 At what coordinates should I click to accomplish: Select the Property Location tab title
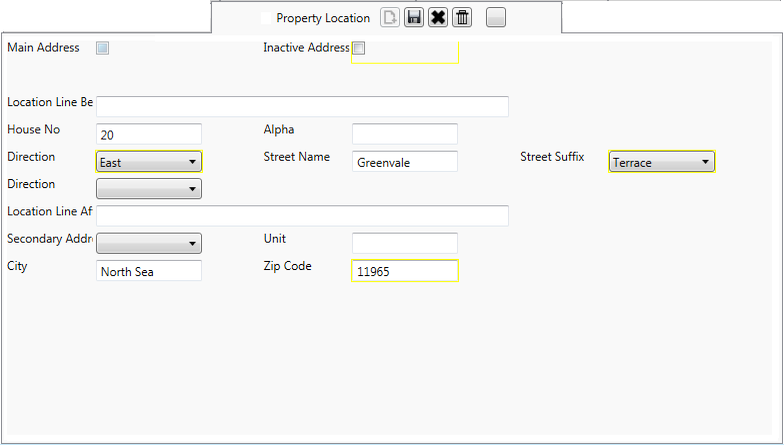[322, 18]
